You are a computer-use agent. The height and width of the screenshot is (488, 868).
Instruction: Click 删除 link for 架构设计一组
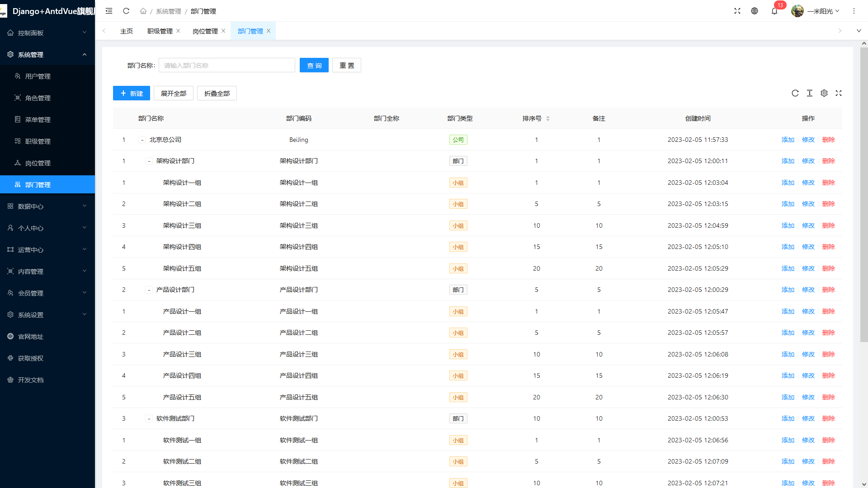click(828, 183)
